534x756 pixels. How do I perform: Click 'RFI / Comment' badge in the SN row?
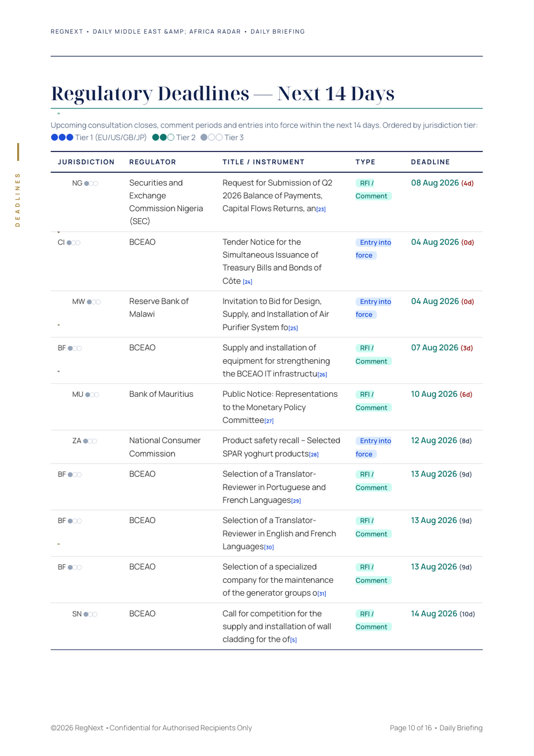pos(373,620)
